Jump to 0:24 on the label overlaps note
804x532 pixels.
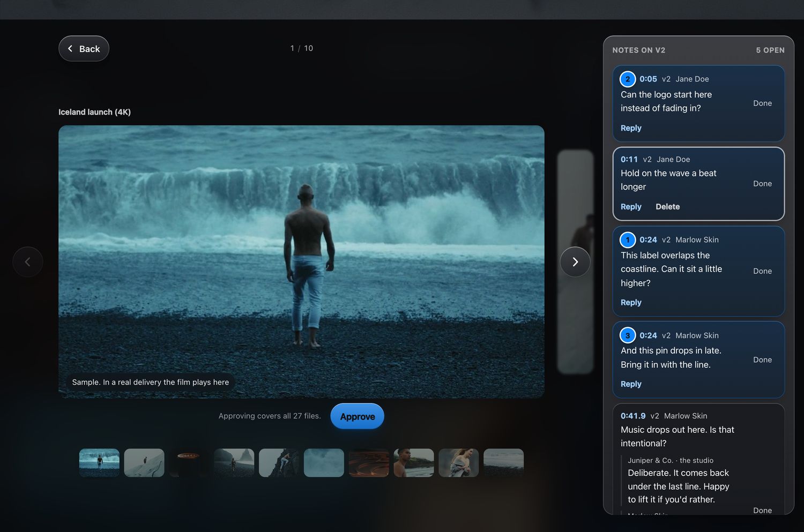(648, 239)
